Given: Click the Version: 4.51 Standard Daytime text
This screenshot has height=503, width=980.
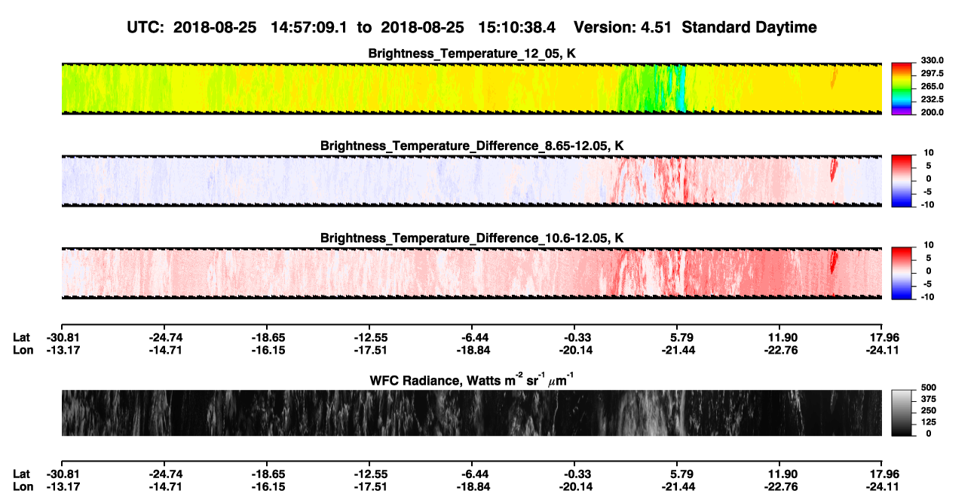Looking at the screenshot, I should 695,27.
